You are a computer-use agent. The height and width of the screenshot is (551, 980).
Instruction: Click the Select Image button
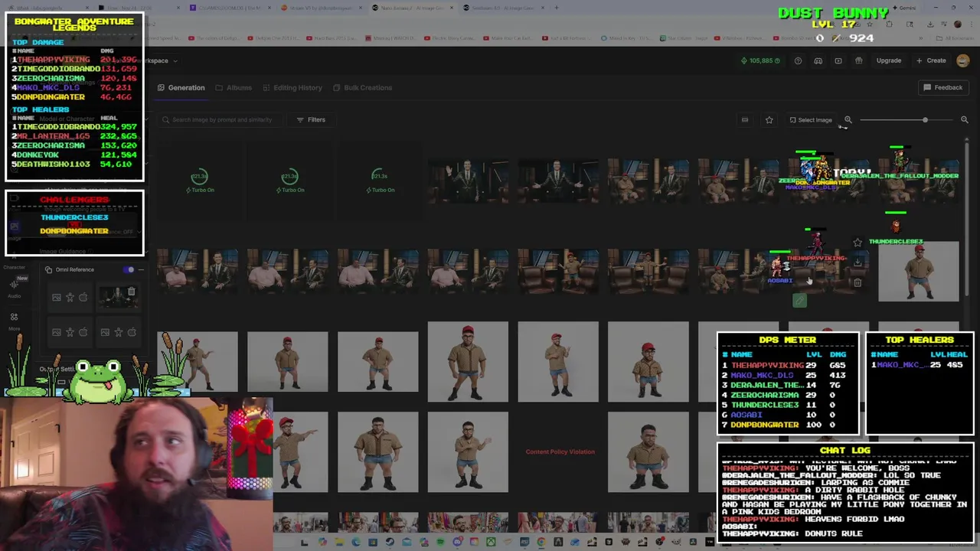810,119
